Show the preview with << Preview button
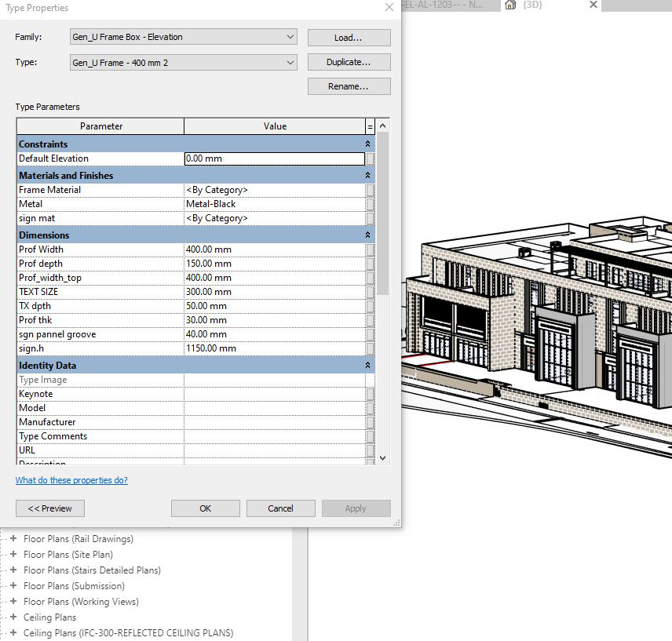 click(x=49, y=508)
